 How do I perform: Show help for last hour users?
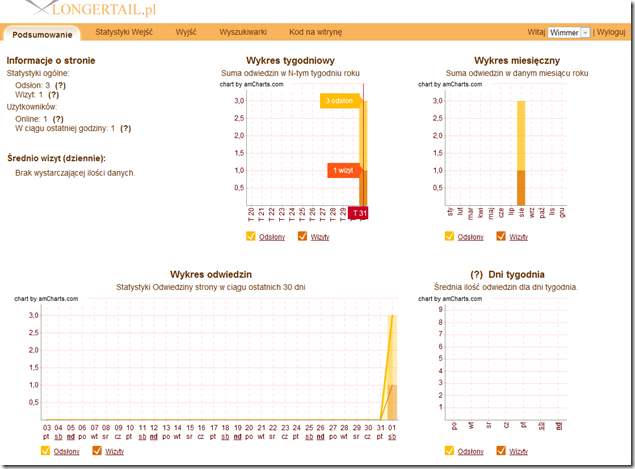126,128
